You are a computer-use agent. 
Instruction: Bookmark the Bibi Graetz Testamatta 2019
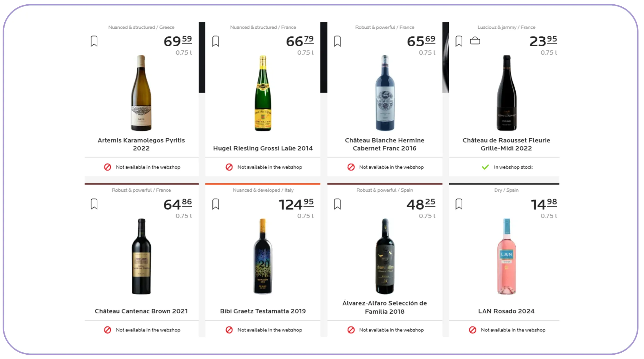(x=216, y=204)
